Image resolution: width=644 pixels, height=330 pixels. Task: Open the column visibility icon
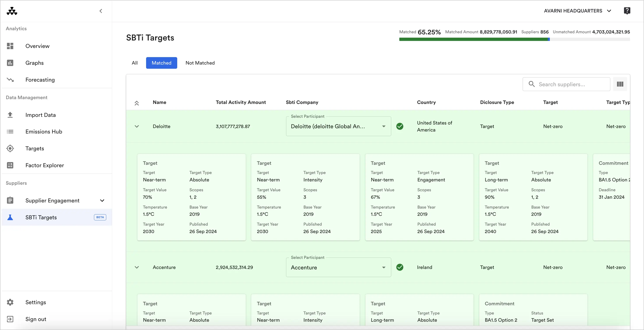click(620, 84)
